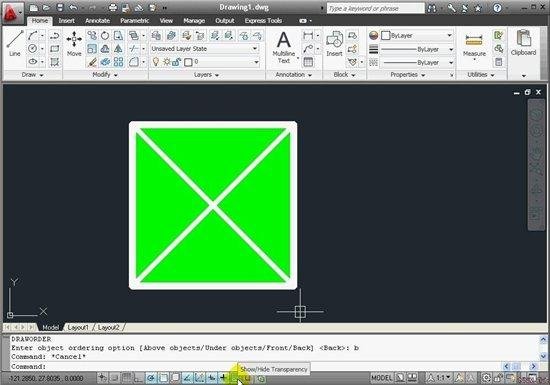
Task: Select the Linear dimension tool
Action: (x=308, y=35)
